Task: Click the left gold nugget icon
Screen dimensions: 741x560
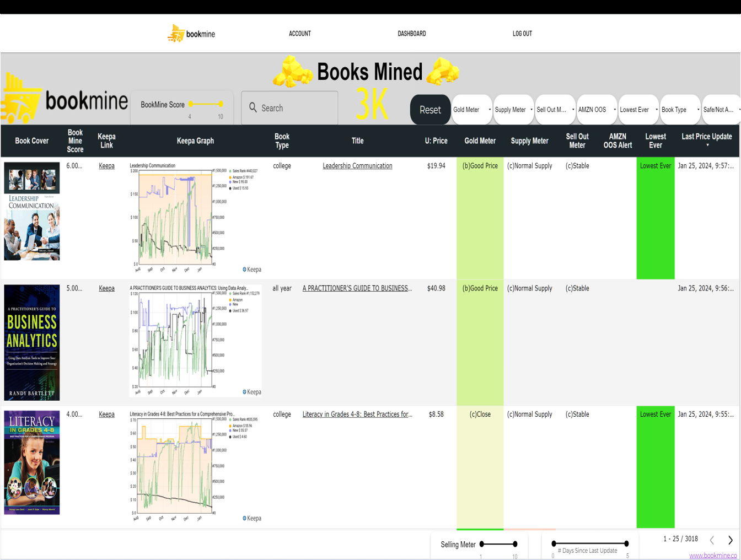Action: coord(293,72)
